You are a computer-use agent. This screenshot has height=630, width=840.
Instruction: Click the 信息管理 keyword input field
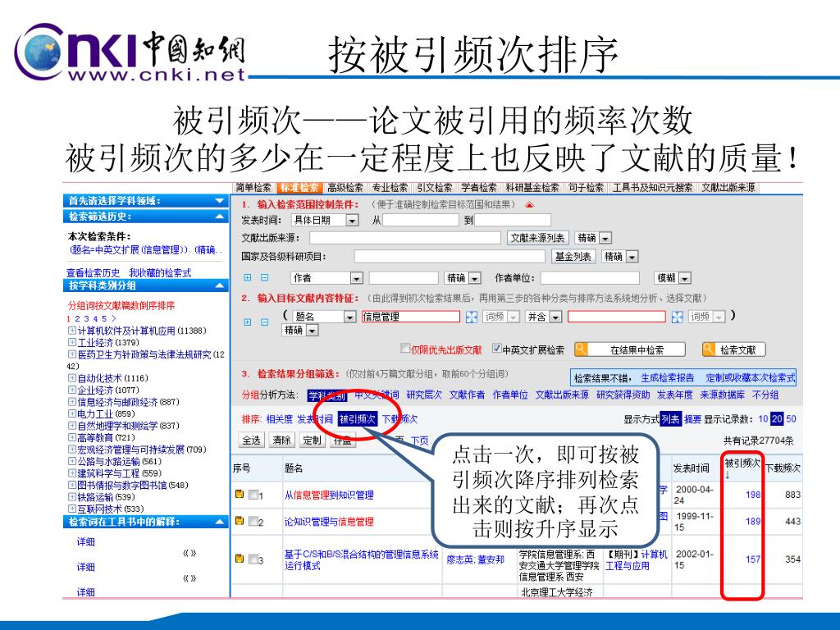[411, 317]
